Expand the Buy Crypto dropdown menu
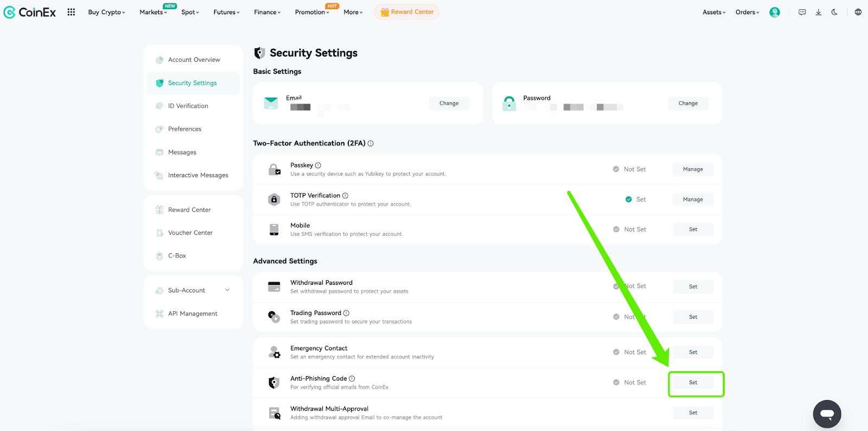Image resolution: width=868 pixels, height=431 pixels. click(106, 12)
